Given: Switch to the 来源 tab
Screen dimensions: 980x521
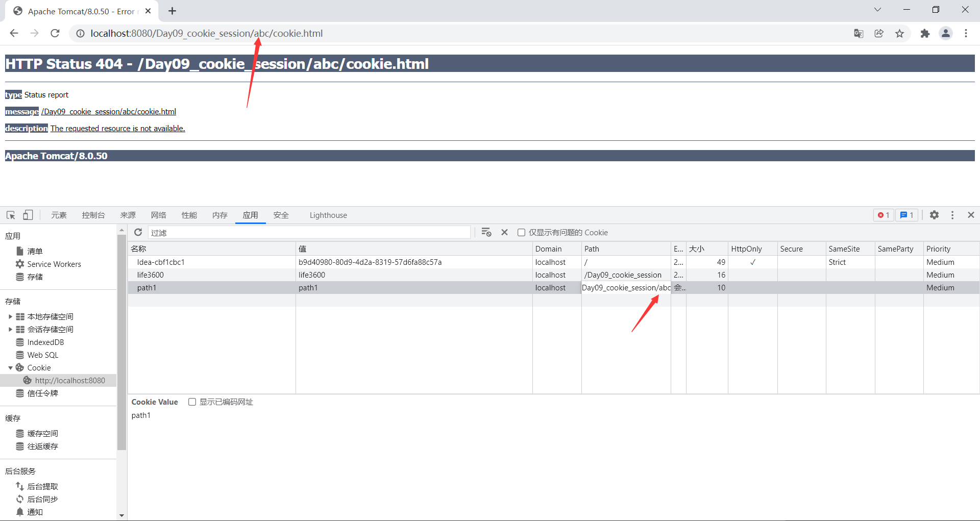Looking at the screenshot, I should click(128, 215).
